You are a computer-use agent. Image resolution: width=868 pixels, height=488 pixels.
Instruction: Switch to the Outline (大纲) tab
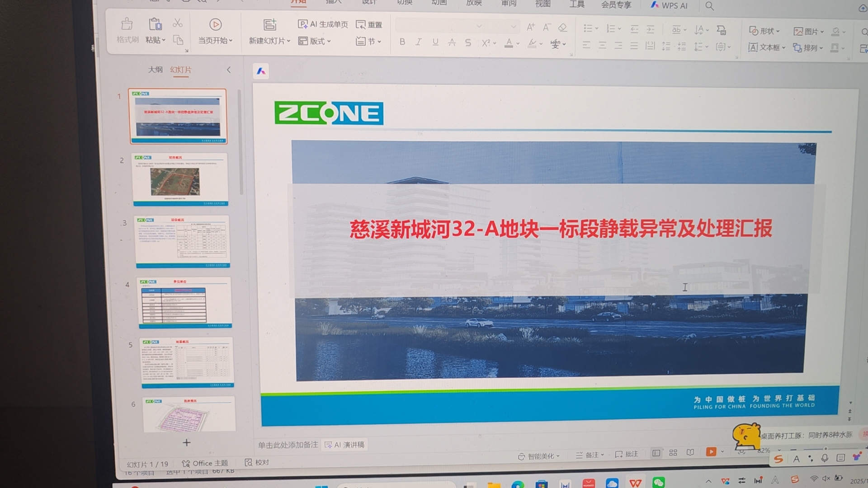155,70
